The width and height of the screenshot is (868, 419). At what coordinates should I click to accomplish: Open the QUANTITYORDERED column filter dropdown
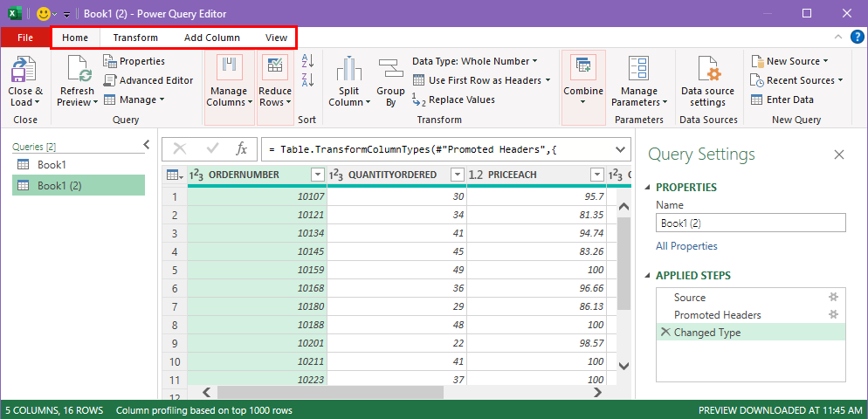458,175
